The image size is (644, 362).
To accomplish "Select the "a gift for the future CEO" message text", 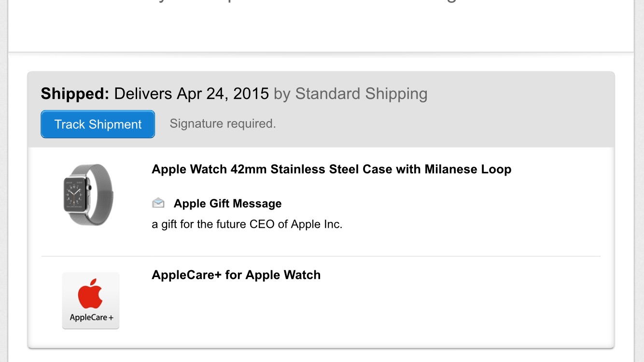I will (x=247, y=224).
